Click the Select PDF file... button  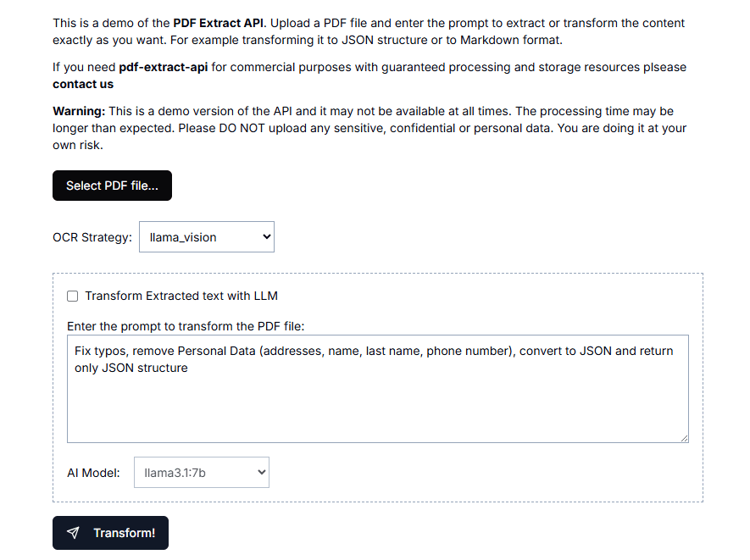(x=112, y=186)
